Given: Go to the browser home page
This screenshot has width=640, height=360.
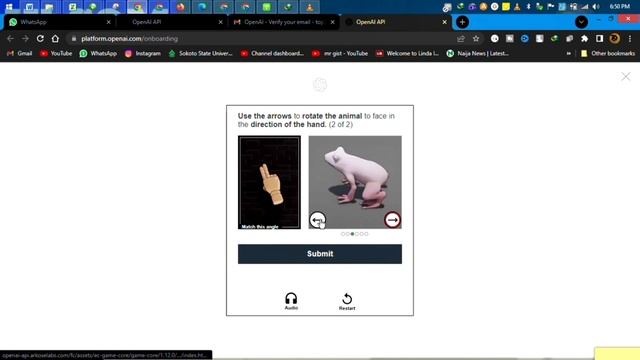Looking at the screenshot, I should [55, 38].
